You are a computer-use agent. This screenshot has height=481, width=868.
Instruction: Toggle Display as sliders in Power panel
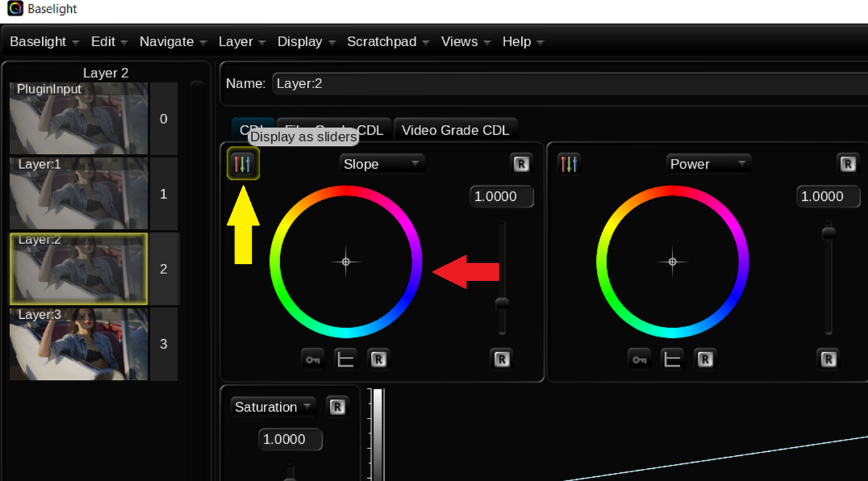tap(568, 163)
